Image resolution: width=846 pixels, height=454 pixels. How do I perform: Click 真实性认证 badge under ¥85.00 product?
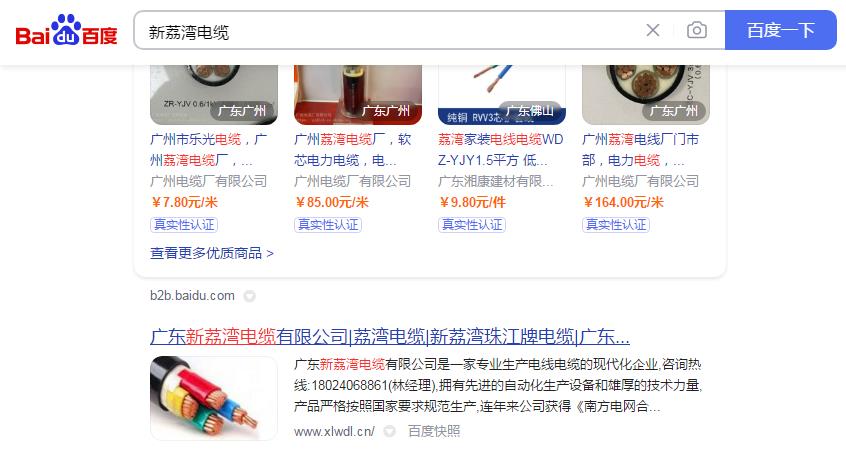(x=328, y=225)
